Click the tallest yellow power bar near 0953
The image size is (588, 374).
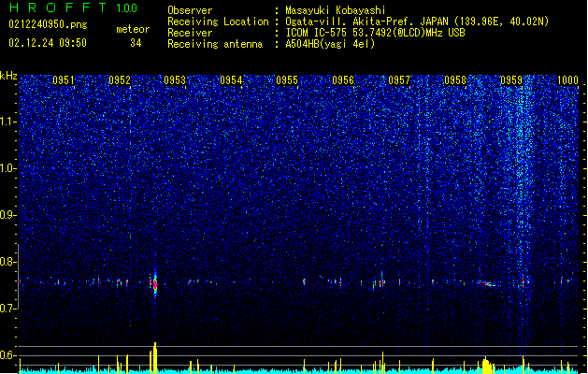tap(155, 357)
